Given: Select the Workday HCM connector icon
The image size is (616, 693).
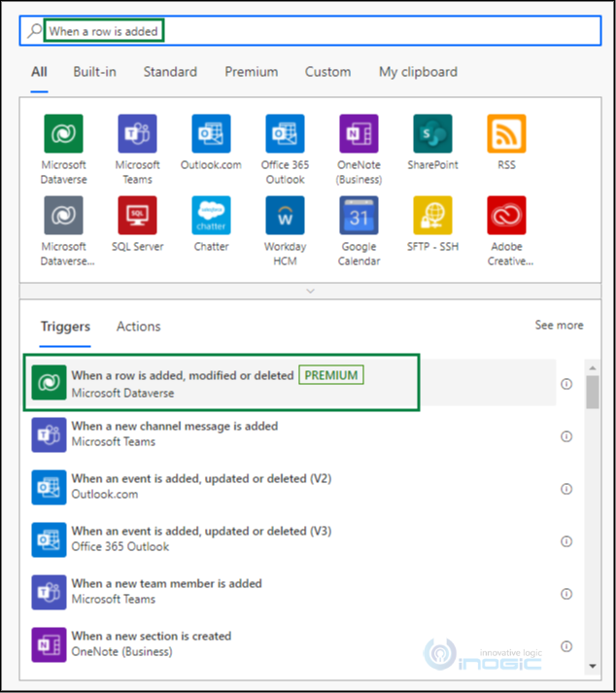Looking at the screenshot, I should point(285,216).
